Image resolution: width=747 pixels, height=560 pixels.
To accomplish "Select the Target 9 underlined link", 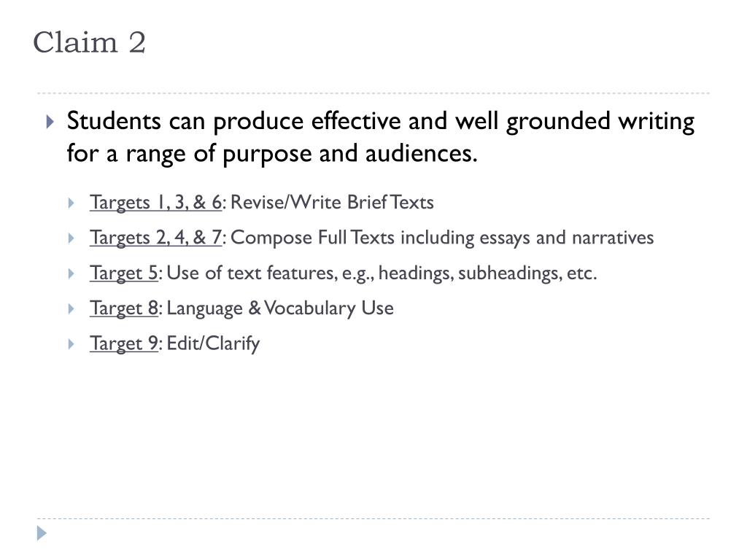I will 123,344.
